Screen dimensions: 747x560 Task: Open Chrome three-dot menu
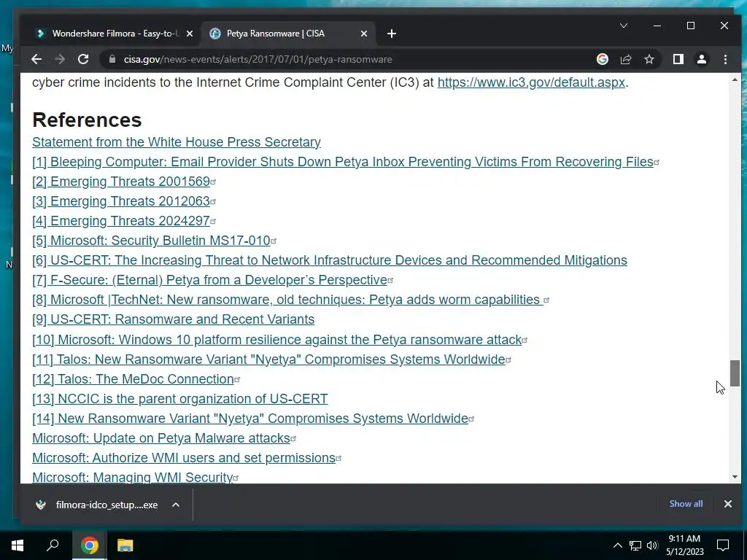[725, 59]
